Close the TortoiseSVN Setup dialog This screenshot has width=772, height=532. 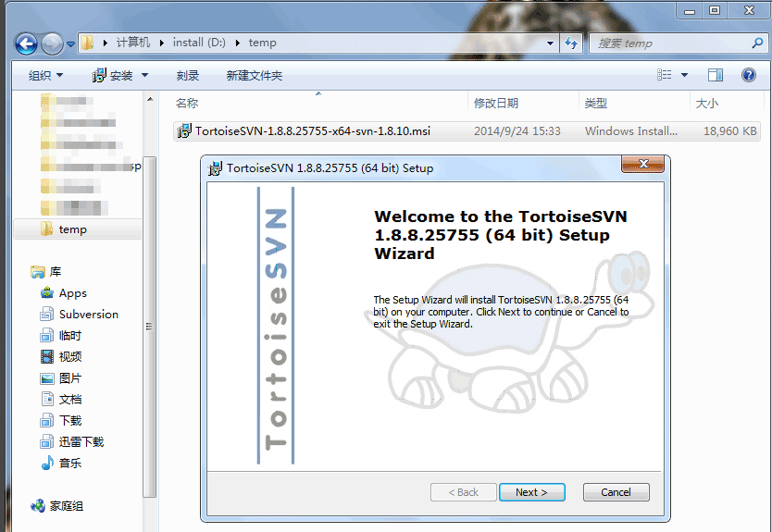click(643, 164)
